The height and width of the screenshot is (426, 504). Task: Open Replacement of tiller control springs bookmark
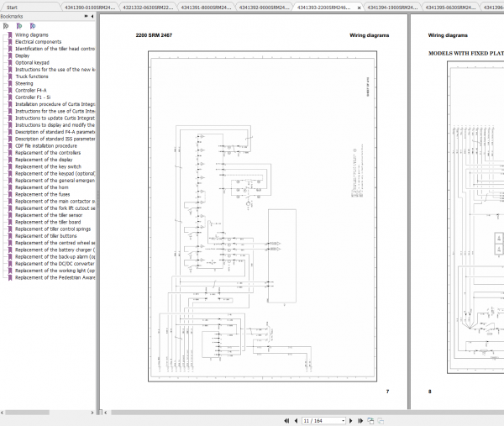(53, 229)
